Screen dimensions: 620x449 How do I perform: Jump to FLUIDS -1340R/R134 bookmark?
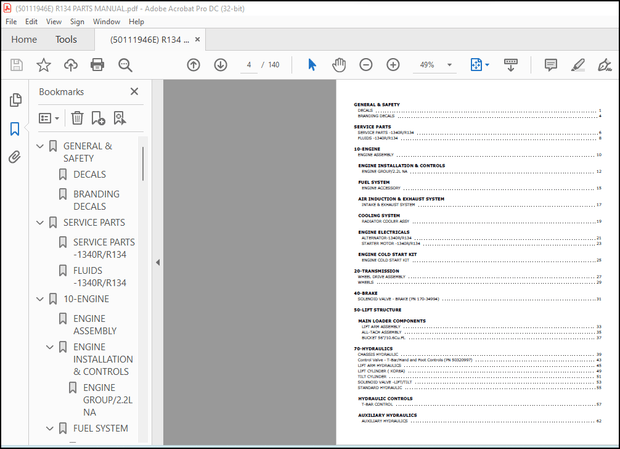click(x=100, y=277)
